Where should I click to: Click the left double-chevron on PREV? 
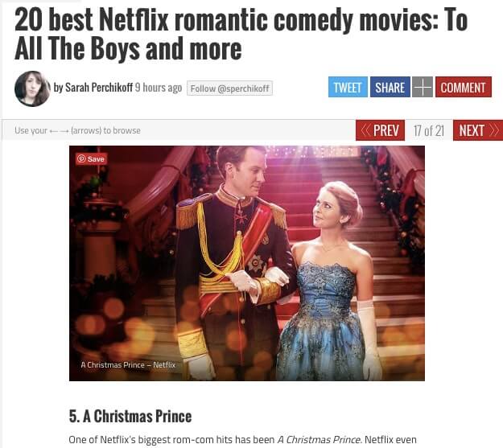(365, 130)
